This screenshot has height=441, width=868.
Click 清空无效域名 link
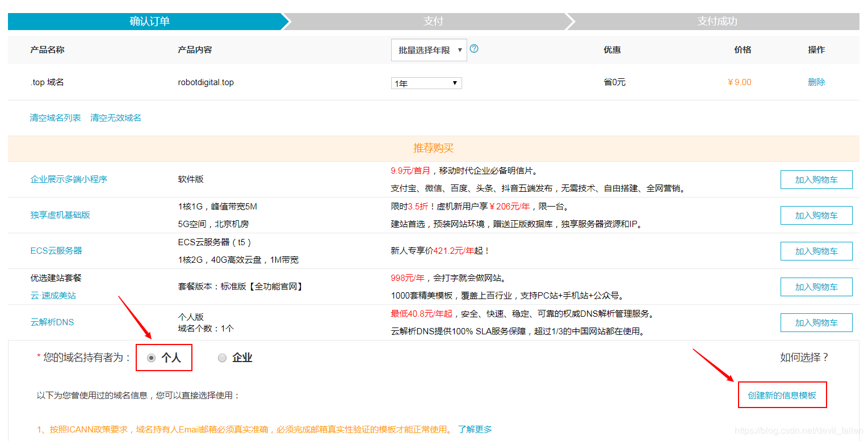tap(116, 118)
